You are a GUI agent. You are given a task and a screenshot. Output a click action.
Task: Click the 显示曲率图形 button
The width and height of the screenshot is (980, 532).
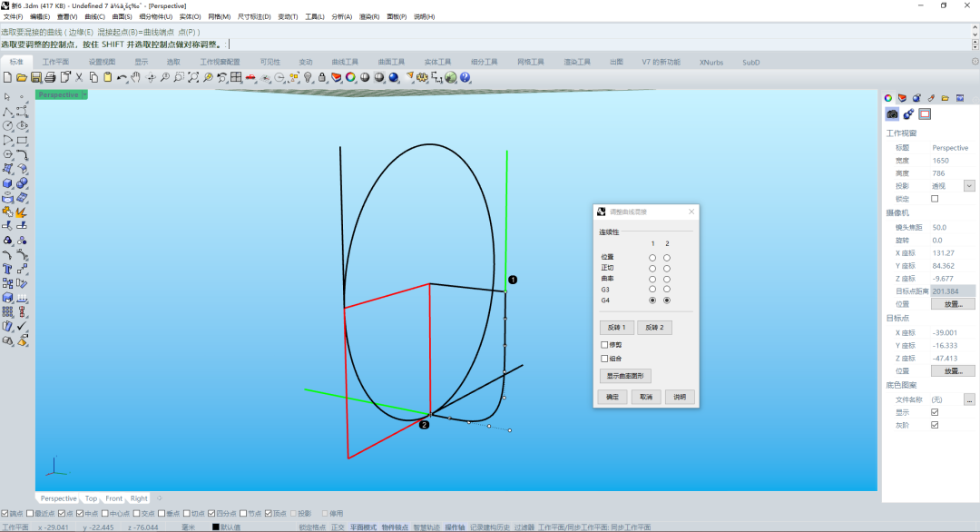pos(625,376)
